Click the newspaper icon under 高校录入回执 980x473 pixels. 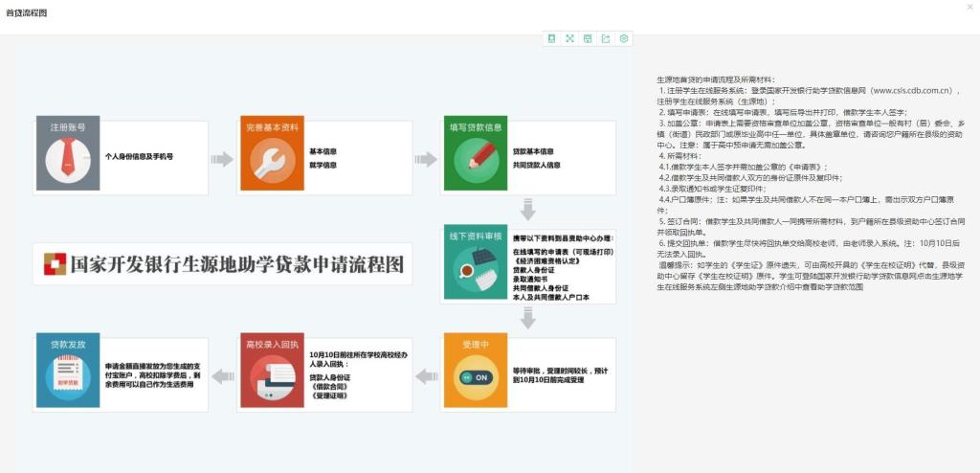272,375
